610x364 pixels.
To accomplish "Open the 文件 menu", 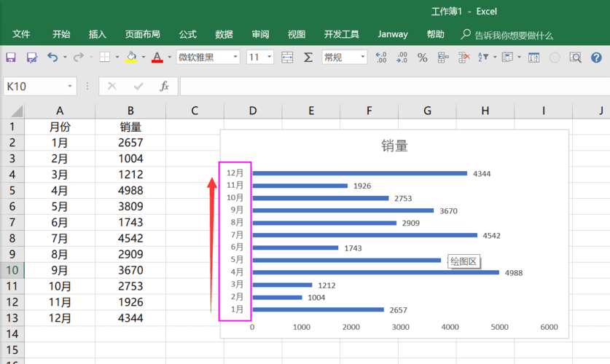I will click(21, 34).
